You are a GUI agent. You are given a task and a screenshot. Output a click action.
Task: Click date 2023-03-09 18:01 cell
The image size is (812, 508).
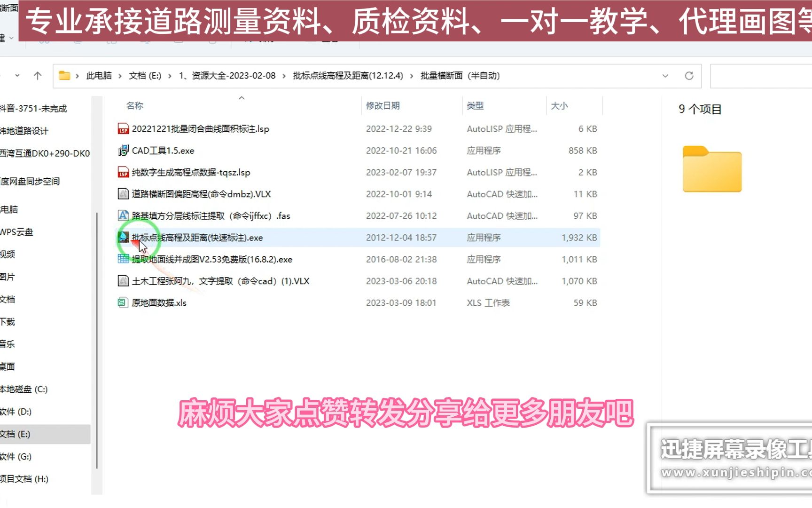click(401, 302)
